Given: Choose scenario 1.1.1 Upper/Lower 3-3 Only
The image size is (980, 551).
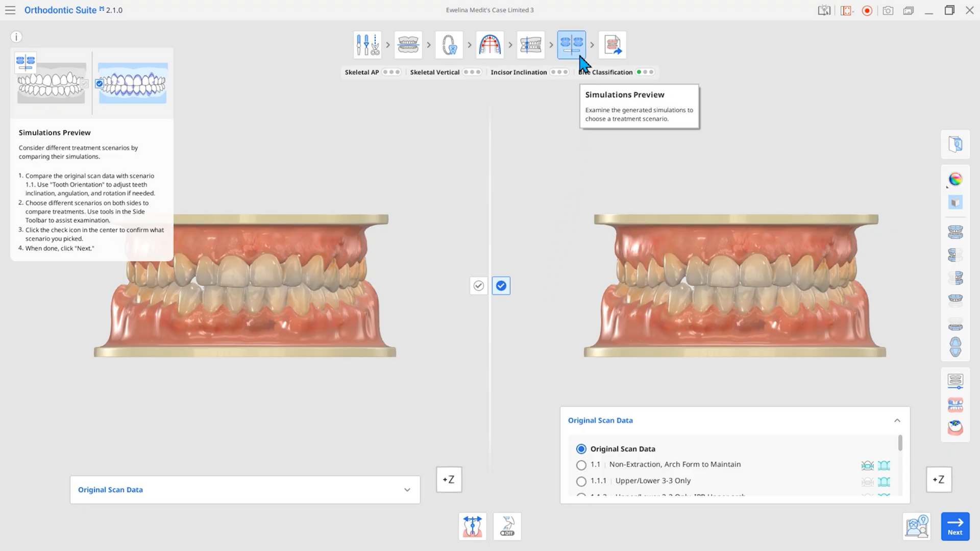Looking at the screenshot, I should [x=581, y=481].
